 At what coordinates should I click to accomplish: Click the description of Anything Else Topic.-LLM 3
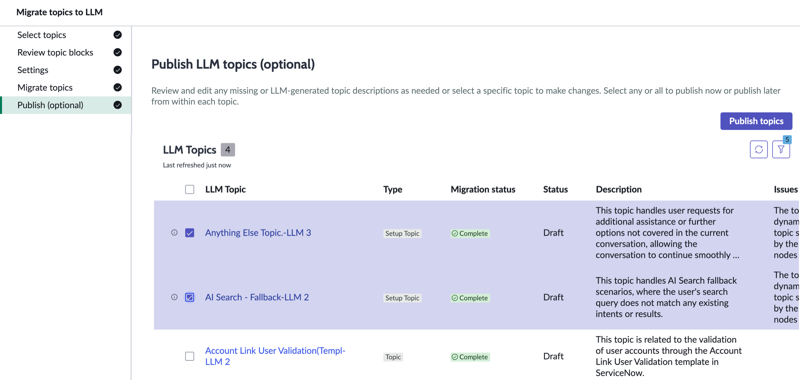[x=667, y=233]
